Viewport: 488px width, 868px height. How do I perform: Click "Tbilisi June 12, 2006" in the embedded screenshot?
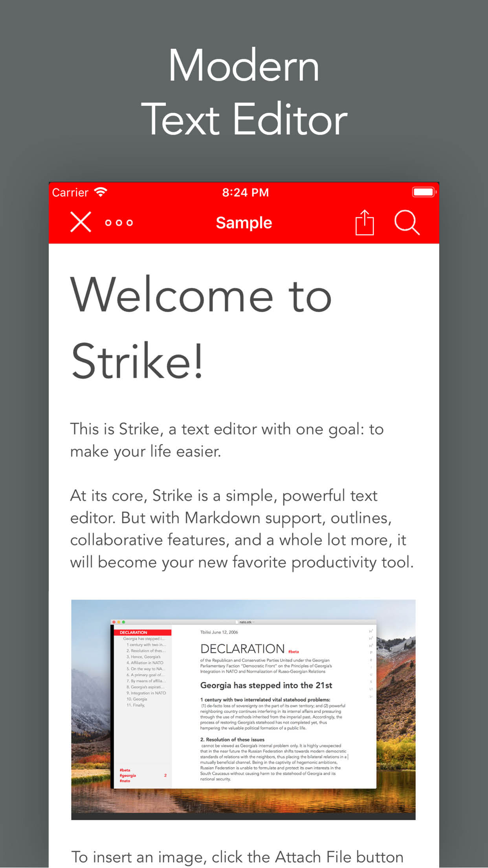(x=219, y=632)
